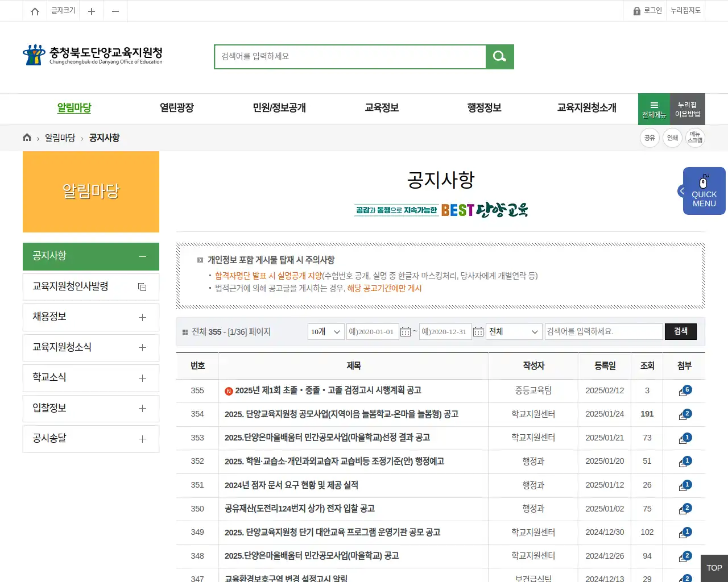Open 열린광장 main menu
This screenshot has width=728, height=582.
coord(177,107)
